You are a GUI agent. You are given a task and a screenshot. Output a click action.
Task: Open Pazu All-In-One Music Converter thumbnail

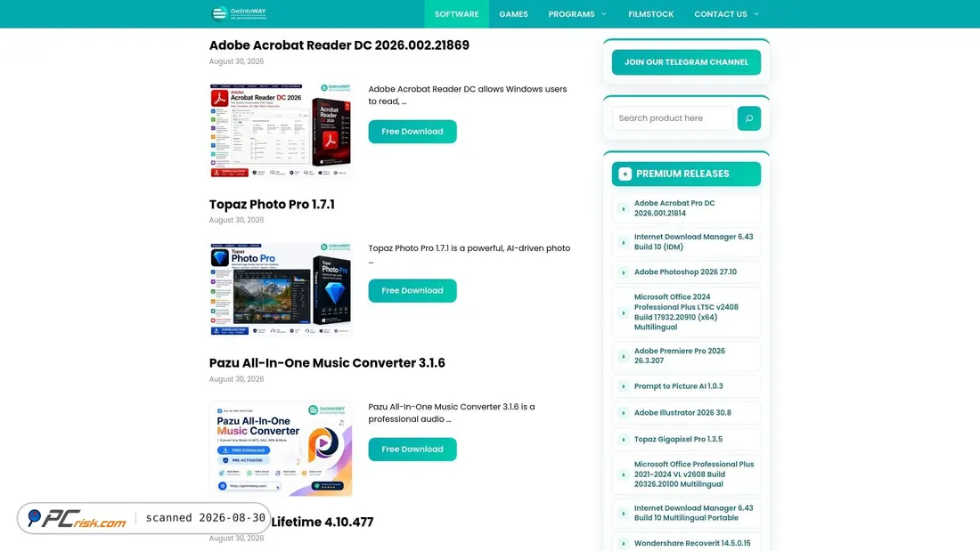pos(281,449)
